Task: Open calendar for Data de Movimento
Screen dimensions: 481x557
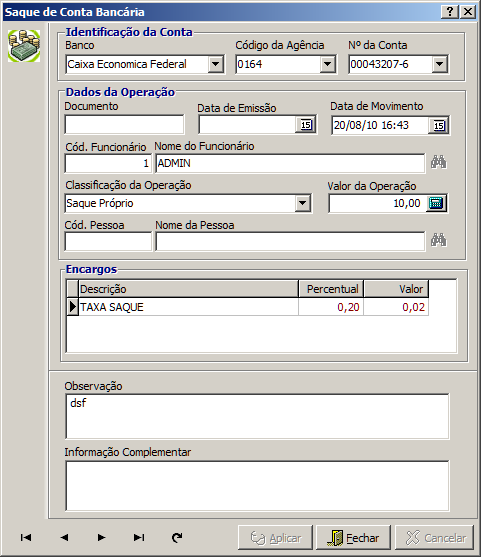Action: (438, 125)
